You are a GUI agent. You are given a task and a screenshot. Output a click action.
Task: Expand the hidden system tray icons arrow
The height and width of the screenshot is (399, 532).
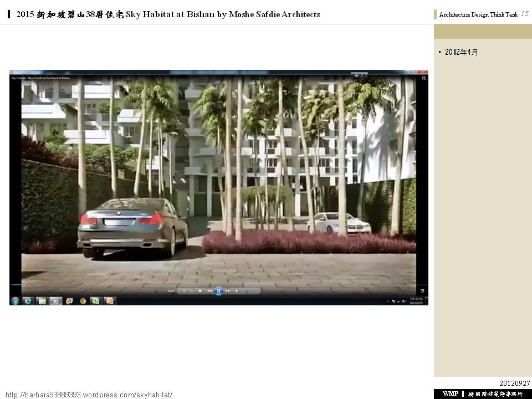387,301
